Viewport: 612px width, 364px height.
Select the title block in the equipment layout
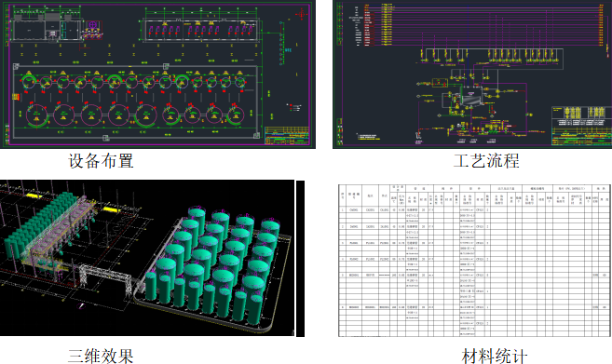pos(287,135)
